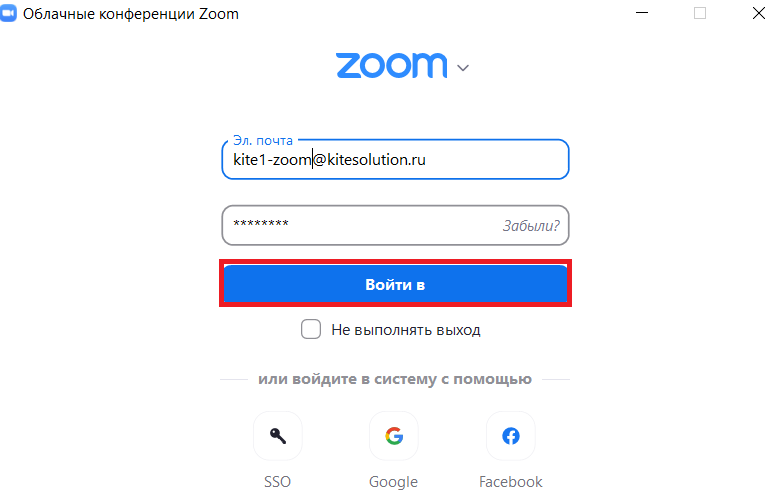This screenshot has height=500, width=775.
Task: Expand the chevron next to zoom logo
Action: click(x=463, y=68)
